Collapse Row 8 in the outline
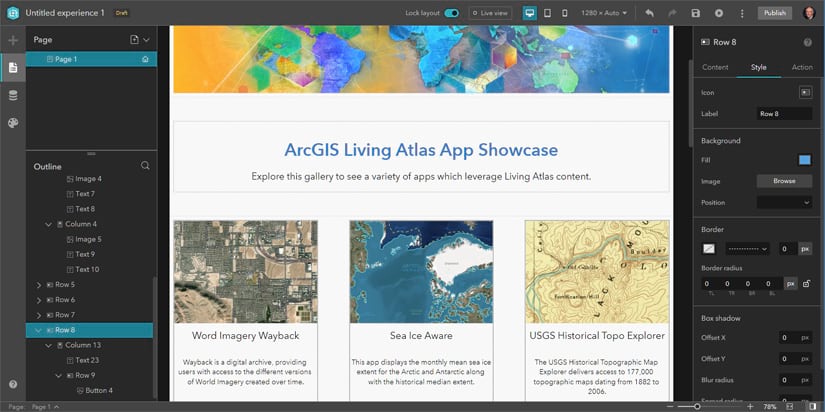This screenshot has height=412, width=825. tap(38, 330)
